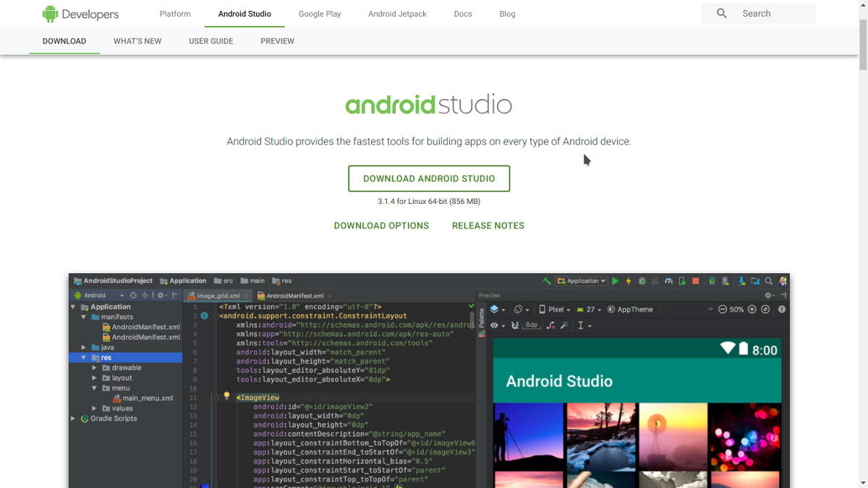
Task: Click the red Stop square icon
Action: click(696, 281)
